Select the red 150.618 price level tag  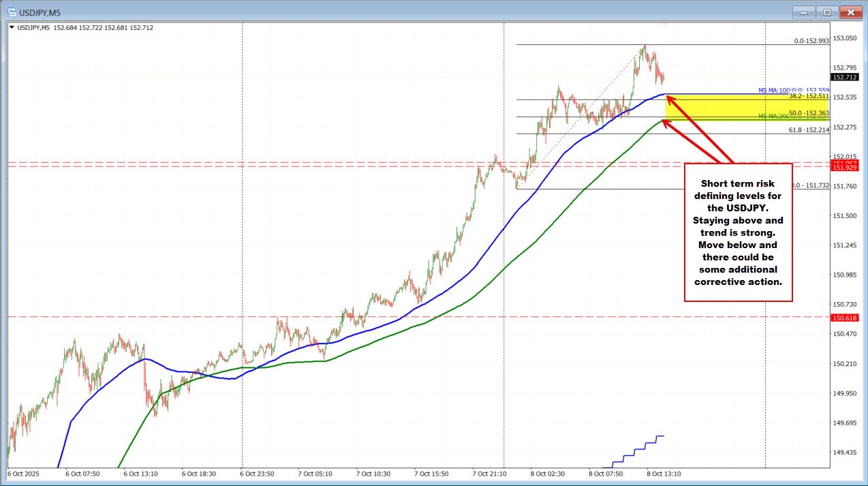[x=846, y=318]
